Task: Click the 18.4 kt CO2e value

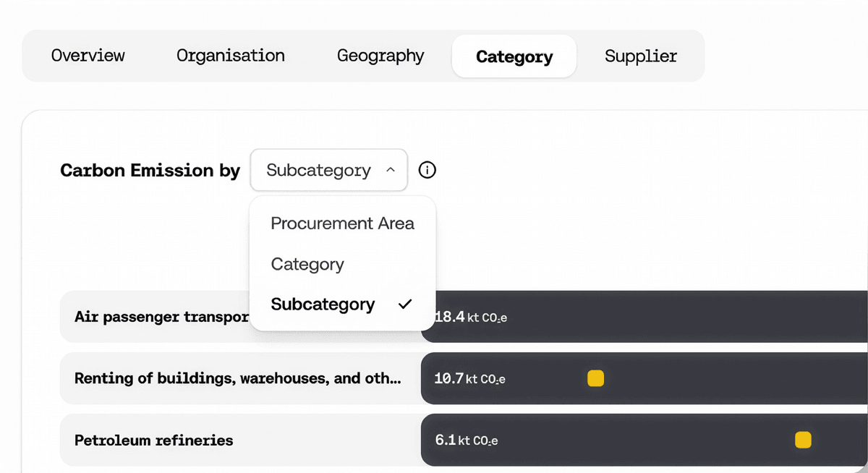Action: tap(470, 317)
